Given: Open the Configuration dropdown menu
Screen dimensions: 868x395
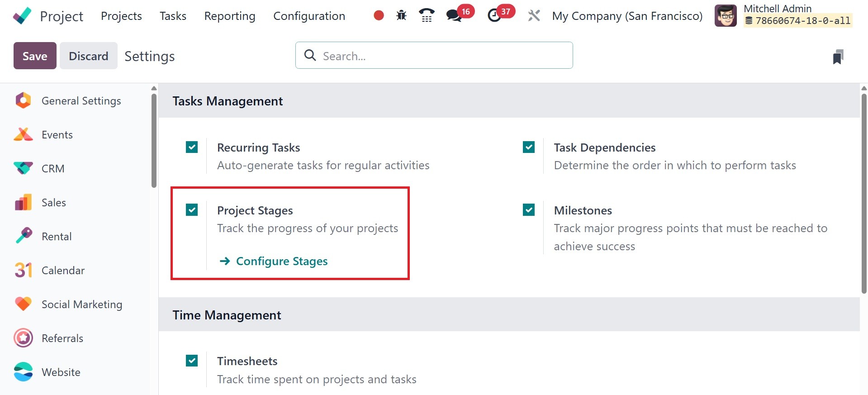Looking at the screenshot, I should tap(309, 16).
